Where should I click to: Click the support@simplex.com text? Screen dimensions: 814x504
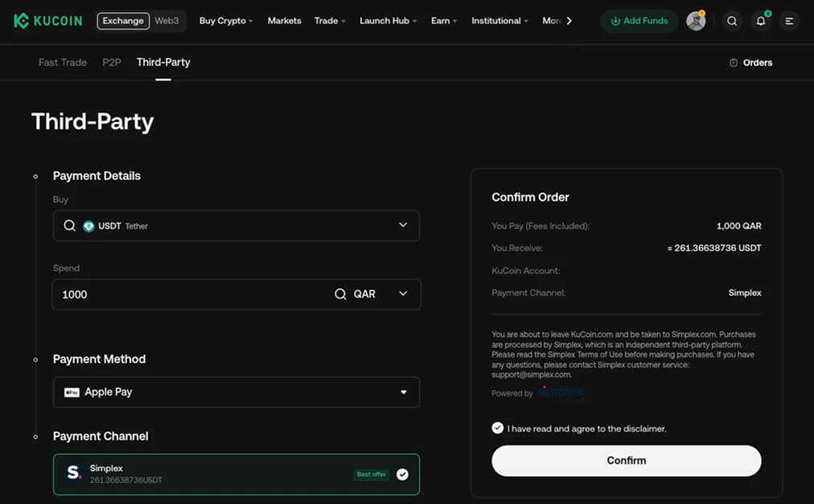(x=531, y=375)
